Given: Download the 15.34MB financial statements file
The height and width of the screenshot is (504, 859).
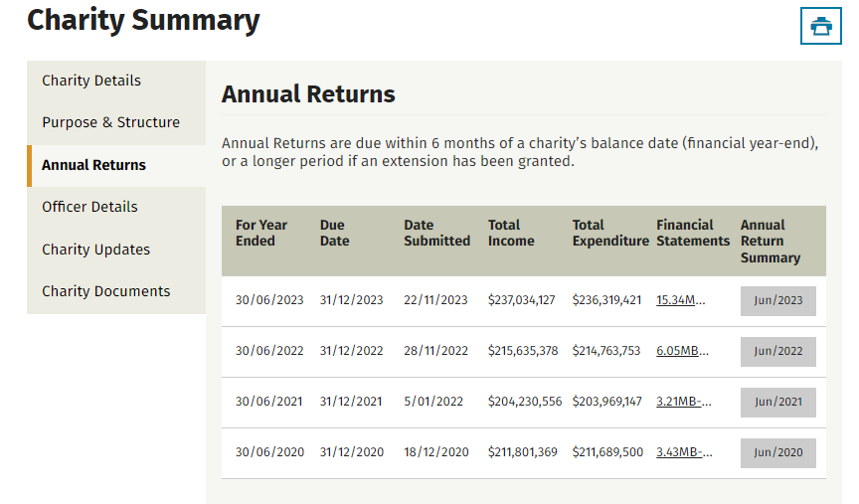Looking at the screenshot, I should point(681,300).
